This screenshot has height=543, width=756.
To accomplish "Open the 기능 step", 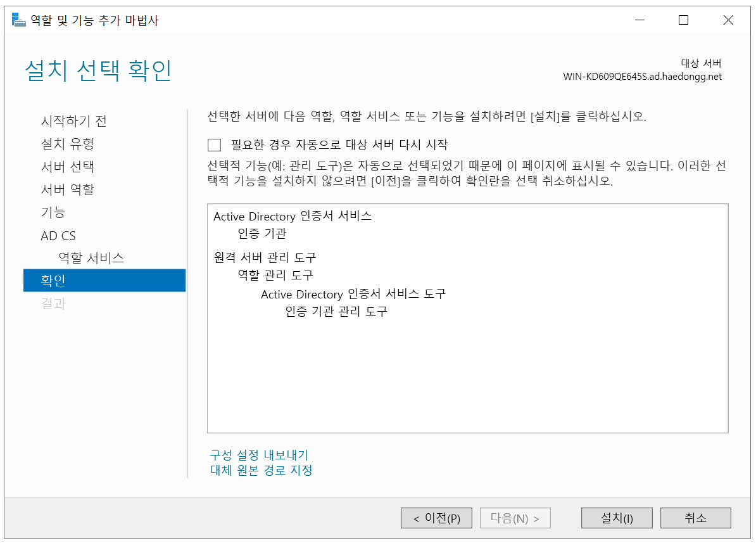I will coord(53,212).
